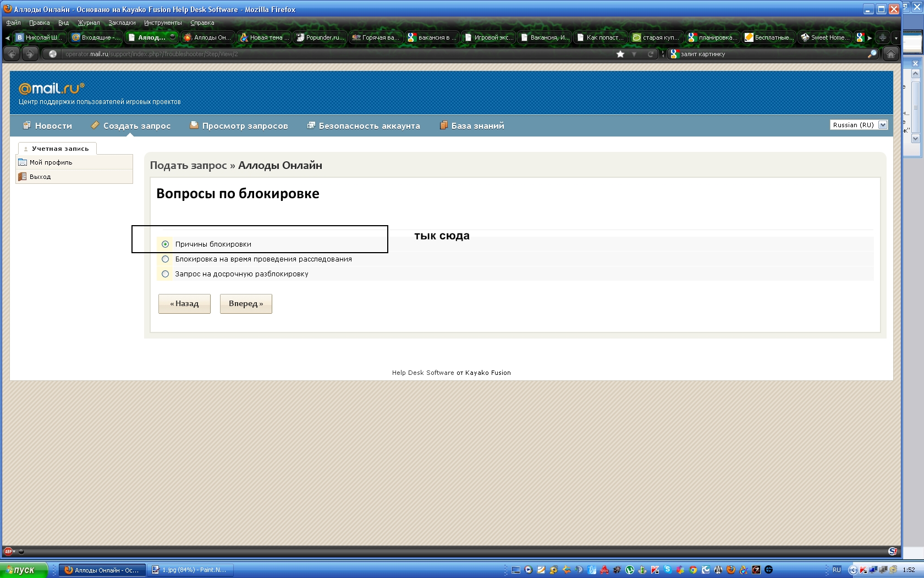This screenshot has height=578, width=924.
Task: Switch to the 'Входящие' browser tab
Action: [96, 37]
